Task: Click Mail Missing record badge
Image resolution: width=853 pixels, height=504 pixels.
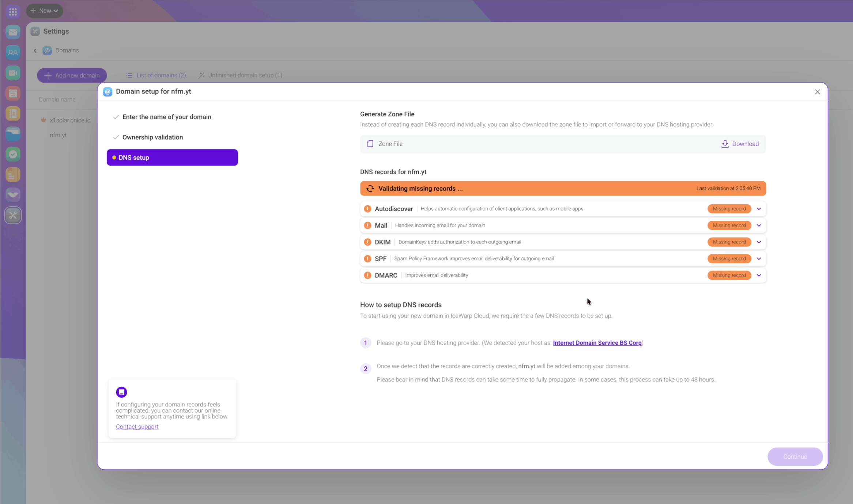Action: tap(729, 226)
